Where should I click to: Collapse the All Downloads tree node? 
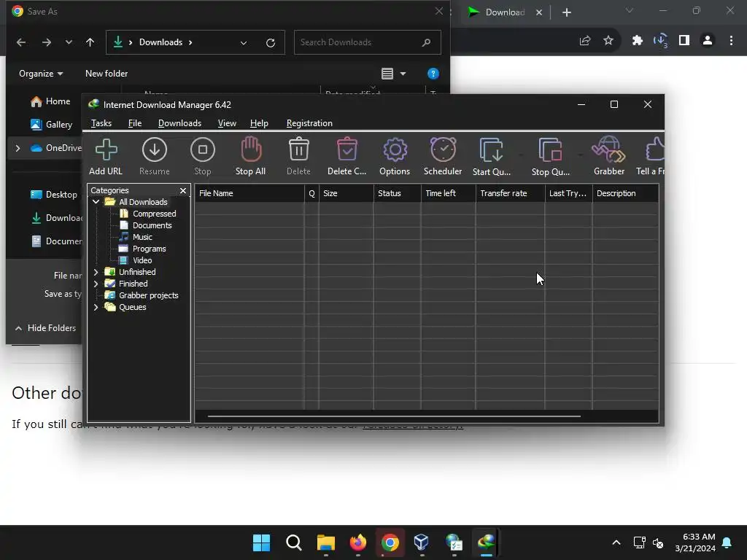point(96,202)
